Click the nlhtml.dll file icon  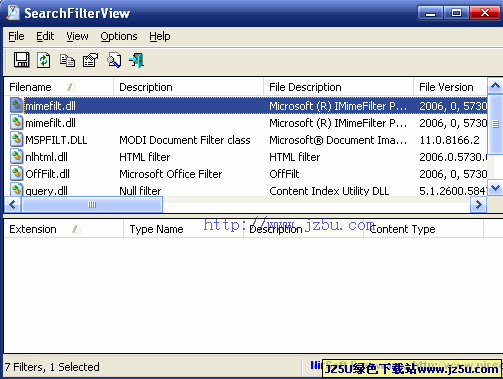point(16,156)
